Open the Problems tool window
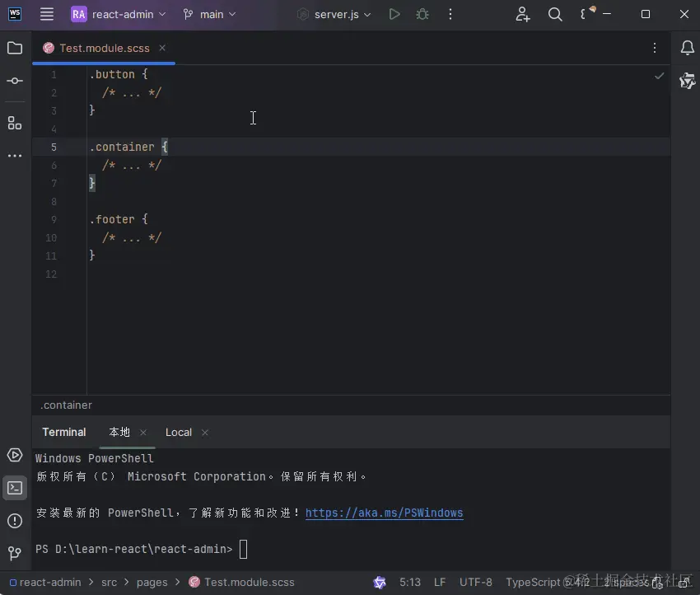Image resolution: width=700 pixels, height=595 pixels. tap(15, 521)
